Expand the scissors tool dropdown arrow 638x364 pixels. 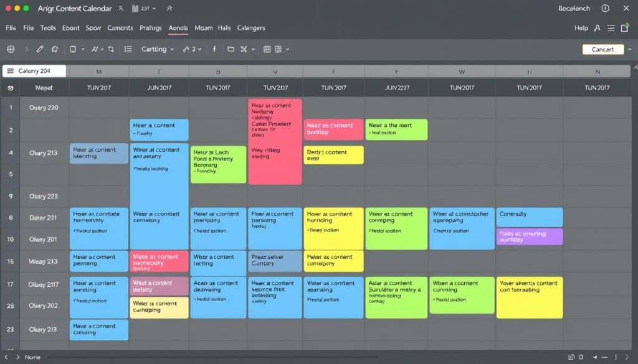[x=253, y=49]
